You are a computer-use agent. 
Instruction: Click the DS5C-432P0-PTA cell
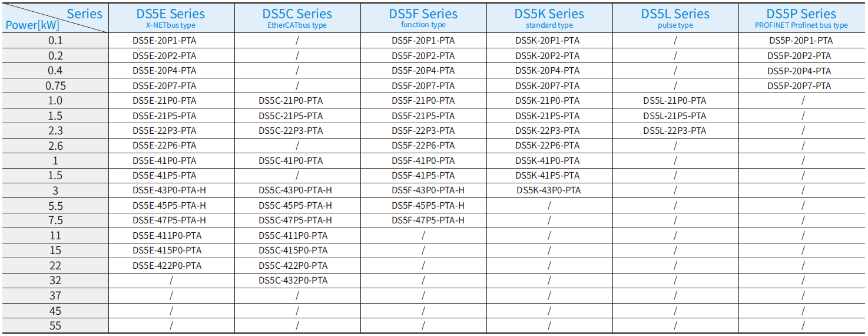293,281
